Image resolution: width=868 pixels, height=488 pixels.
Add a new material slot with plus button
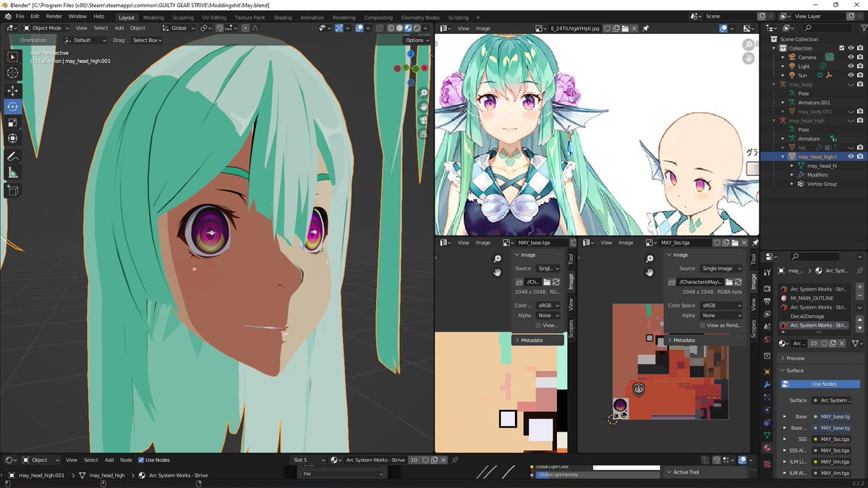coord(859,287)
